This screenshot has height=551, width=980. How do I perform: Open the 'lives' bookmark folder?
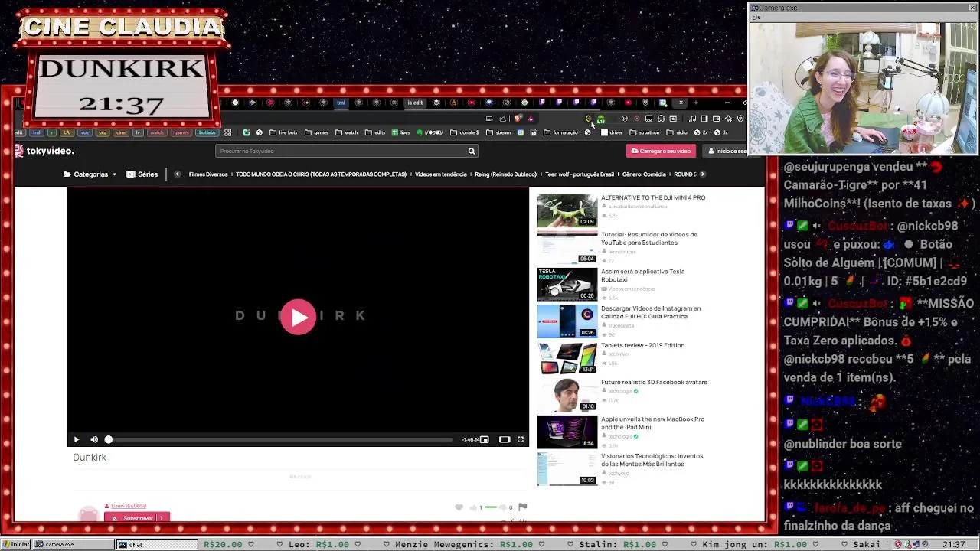[x=401, y=132]
